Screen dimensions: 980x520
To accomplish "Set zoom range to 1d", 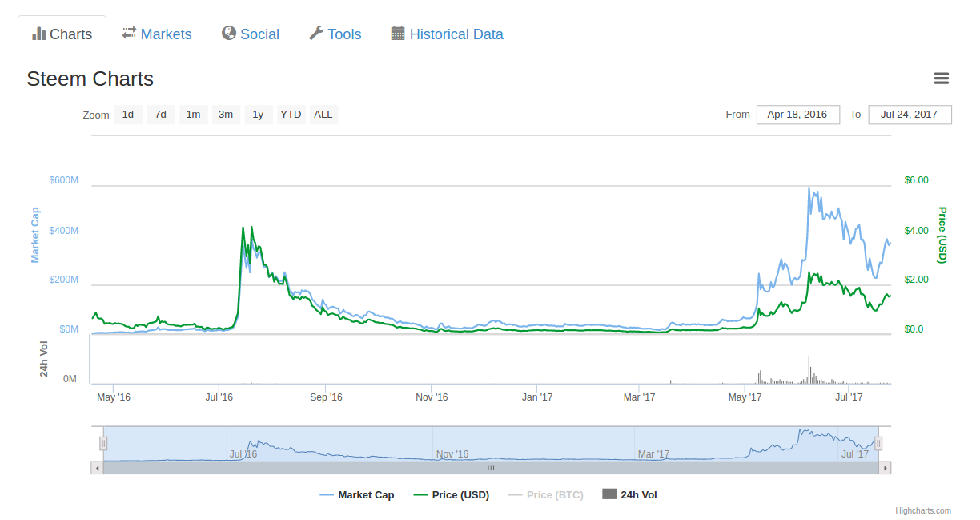I will 128,115.
